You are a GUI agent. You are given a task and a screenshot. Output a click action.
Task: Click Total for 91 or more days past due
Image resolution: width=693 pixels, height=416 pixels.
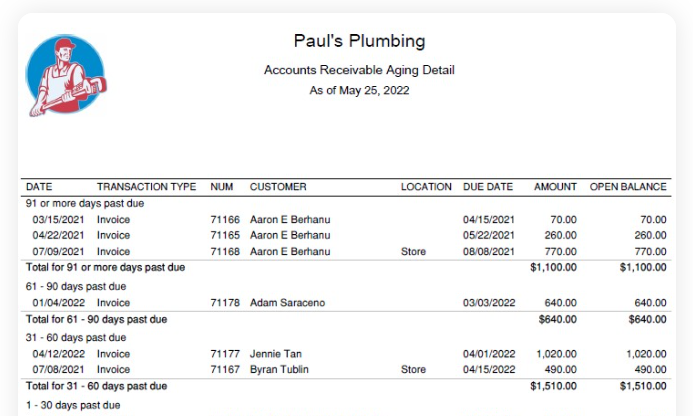click(x=105, y=267)
